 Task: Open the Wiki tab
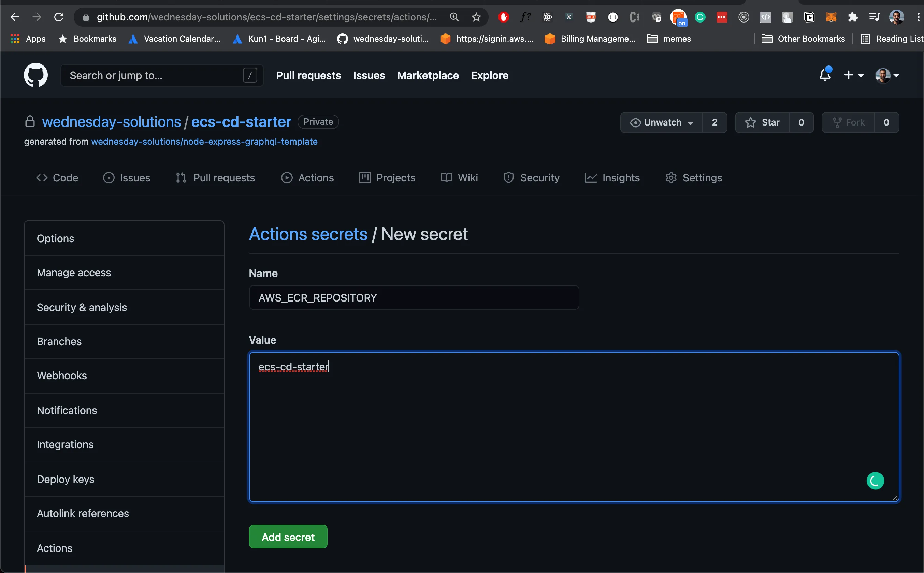pos(459,178)
